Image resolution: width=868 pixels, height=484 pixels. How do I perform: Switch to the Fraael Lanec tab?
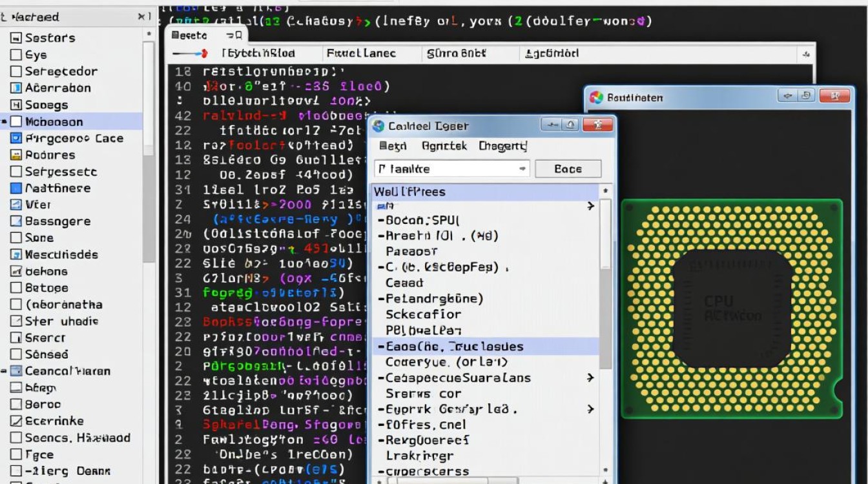(361, 54)
